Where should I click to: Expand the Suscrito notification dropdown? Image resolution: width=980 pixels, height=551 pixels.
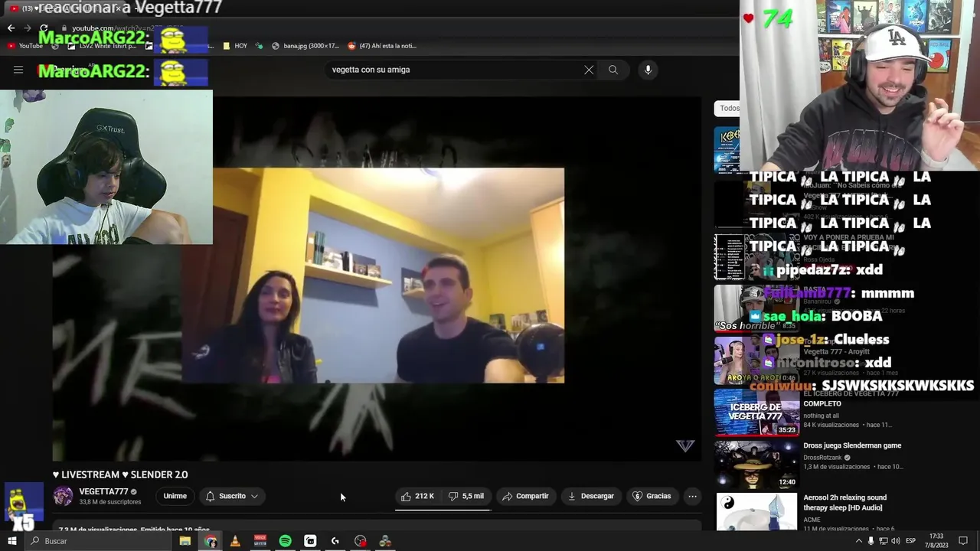click(x=232, y=496)
